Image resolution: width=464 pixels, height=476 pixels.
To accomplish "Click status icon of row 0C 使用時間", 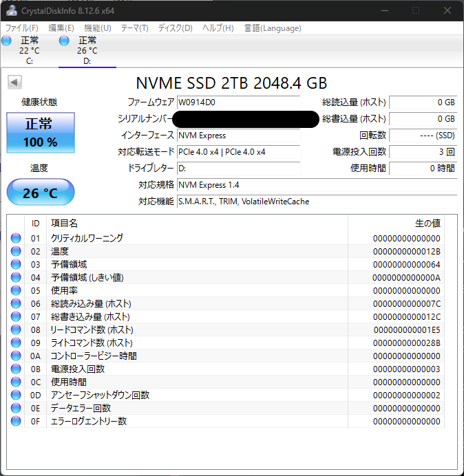I will (16, 382).
